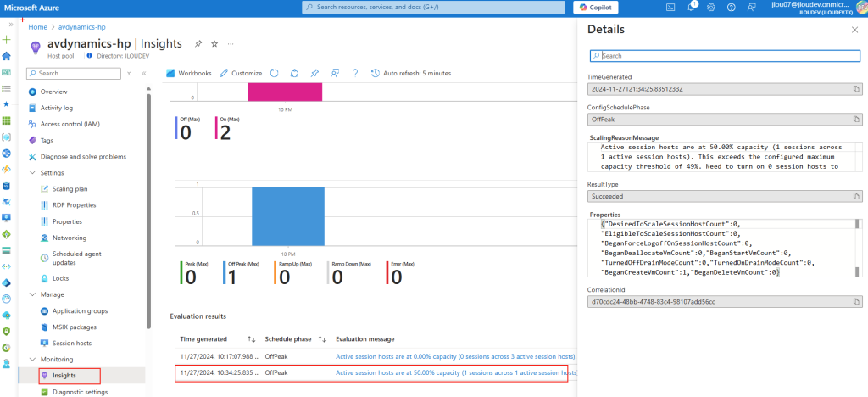Open the question mark in Insights toolbar
Viewport: 868px width, 397px height.
coord(355,73)
